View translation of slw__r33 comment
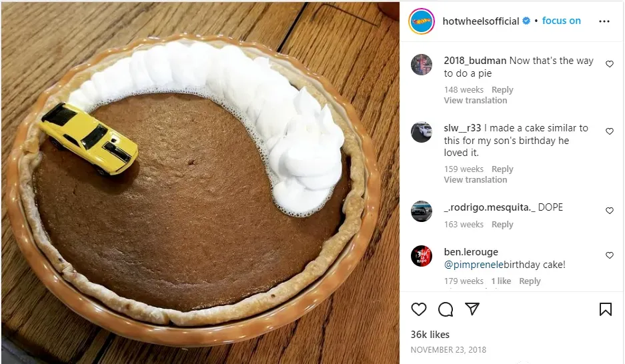Viewport: 625px width, 364px height. 476,179
